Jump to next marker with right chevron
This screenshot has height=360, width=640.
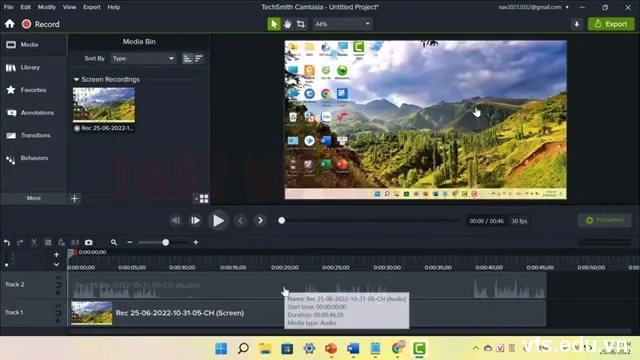coord(260,220)
